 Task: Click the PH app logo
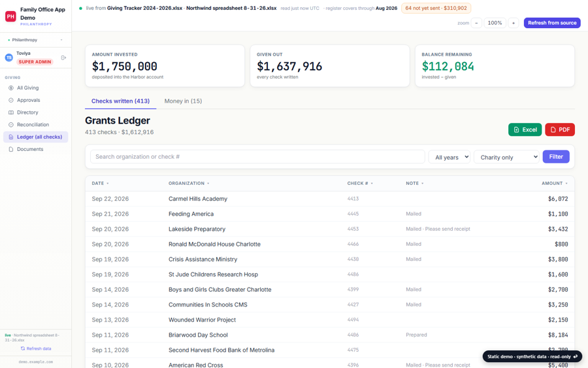tap(10, 16)
